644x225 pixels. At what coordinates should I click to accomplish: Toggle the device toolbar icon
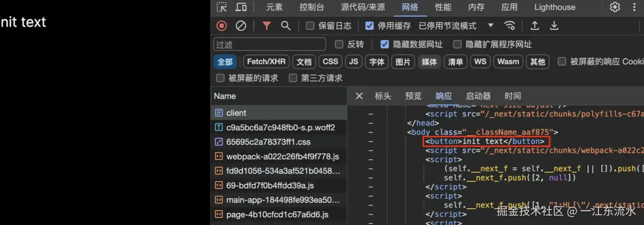[241, 7]
